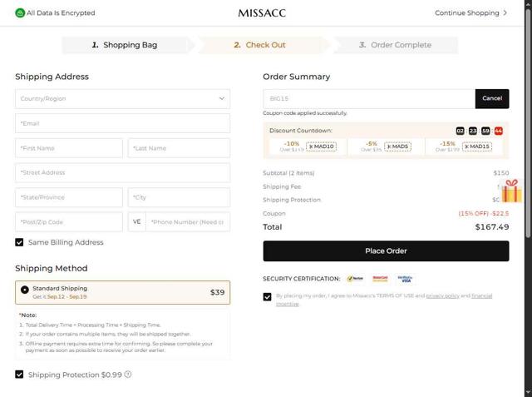Open VE phone country code selector
This screenshot has width=532, height=397.
136,221
